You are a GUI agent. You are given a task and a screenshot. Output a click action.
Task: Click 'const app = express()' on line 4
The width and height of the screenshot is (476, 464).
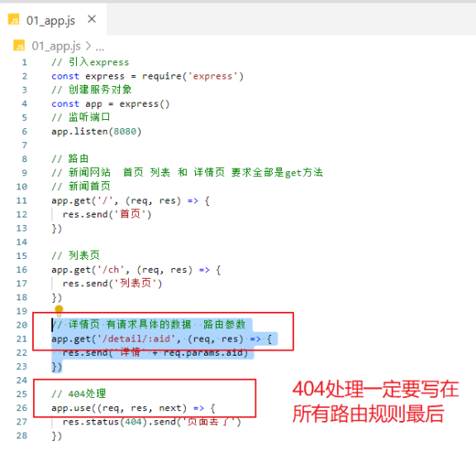coord(111,104)
